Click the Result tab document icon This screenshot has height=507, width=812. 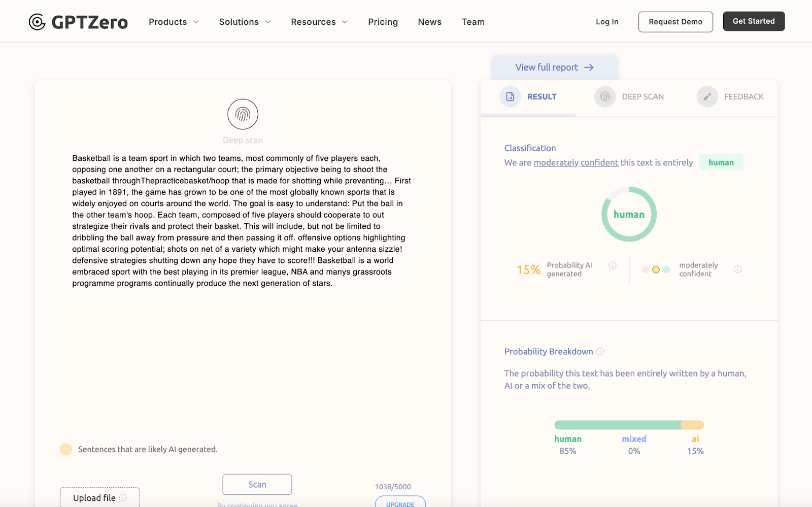(x=510, y=96)
